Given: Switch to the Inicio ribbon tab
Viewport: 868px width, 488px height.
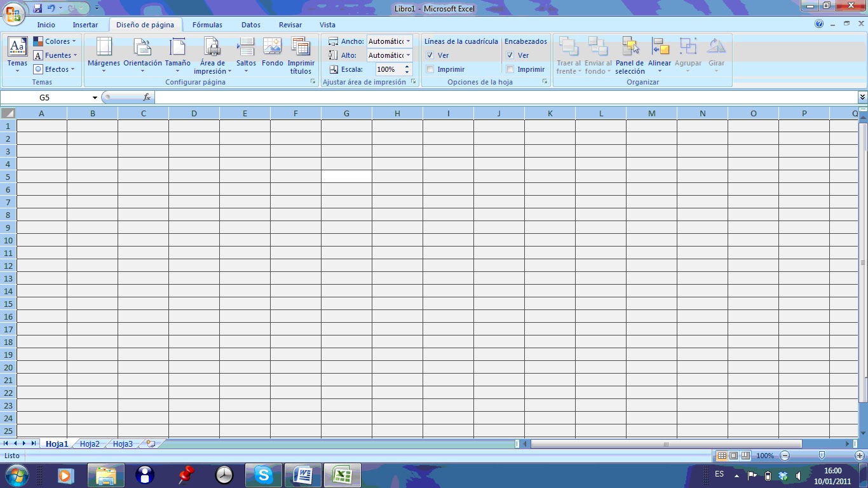Looking at the screenshot, I should 46,25.
